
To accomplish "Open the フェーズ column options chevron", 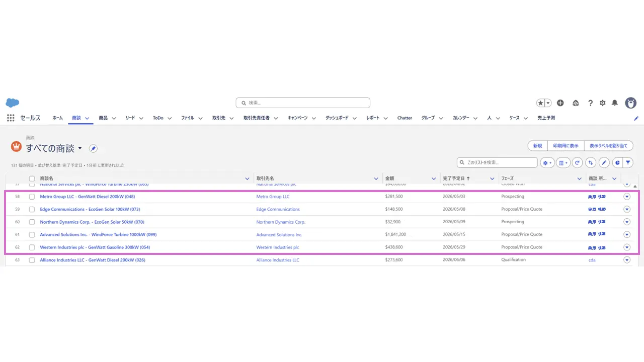I will [579, 178].
